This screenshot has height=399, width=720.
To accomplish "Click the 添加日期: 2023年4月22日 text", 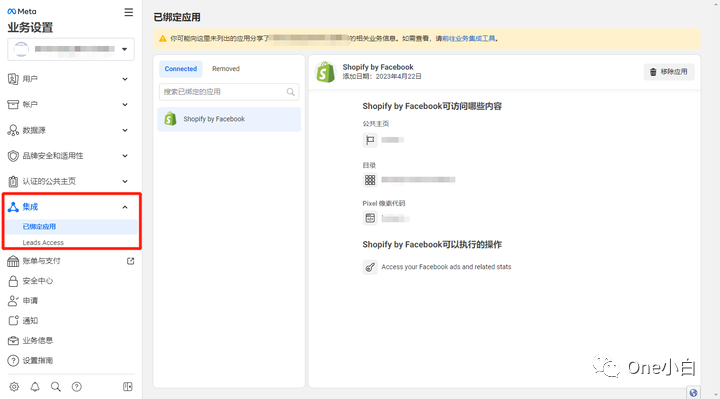I will [x=382, y=77].
